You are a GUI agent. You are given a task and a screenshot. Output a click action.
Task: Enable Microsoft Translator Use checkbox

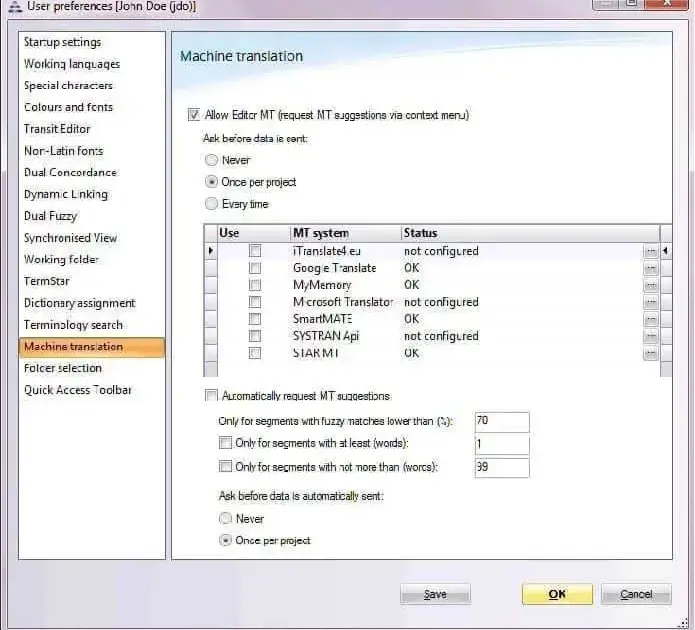255,302
